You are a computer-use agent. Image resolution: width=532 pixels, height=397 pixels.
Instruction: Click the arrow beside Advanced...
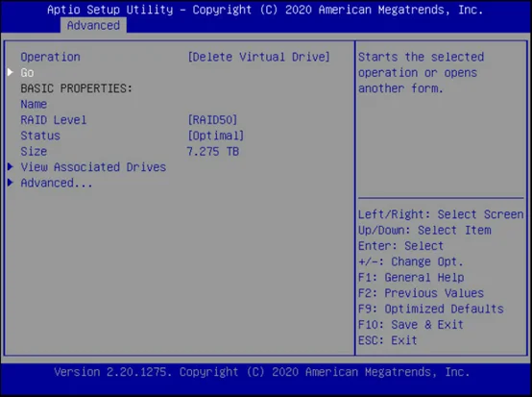[x=11, y=183]
